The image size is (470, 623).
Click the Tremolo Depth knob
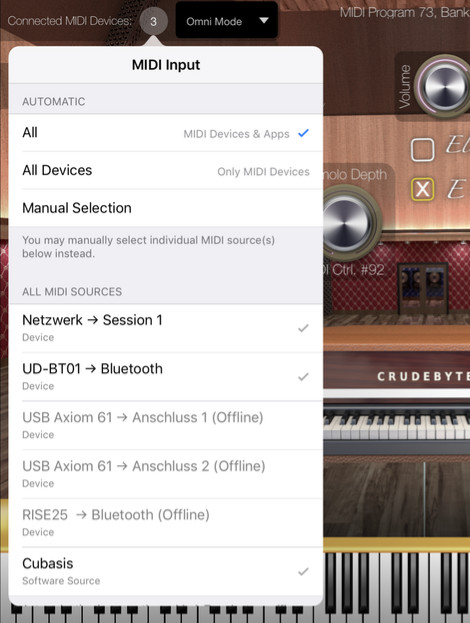tap(350, 222)
